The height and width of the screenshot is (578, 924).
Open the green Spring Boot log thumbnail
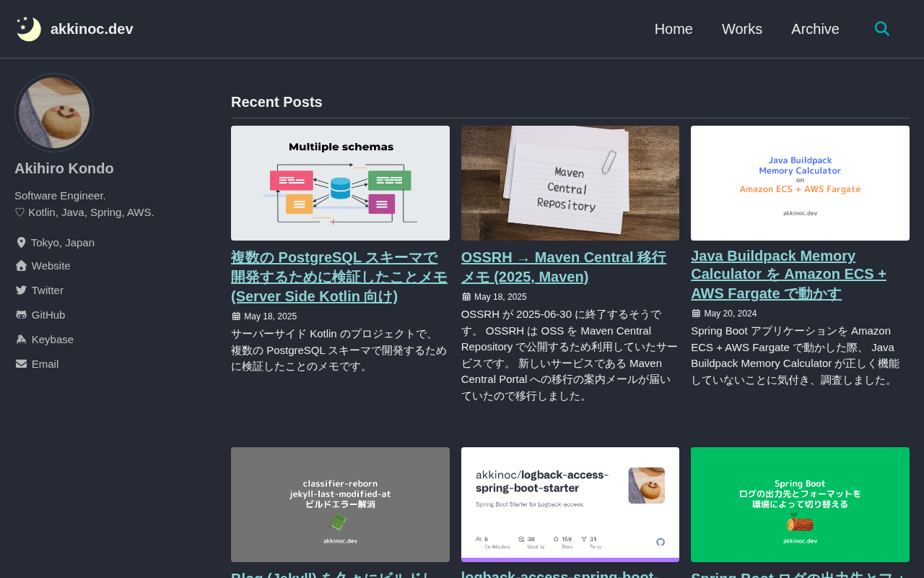point(800,504)
